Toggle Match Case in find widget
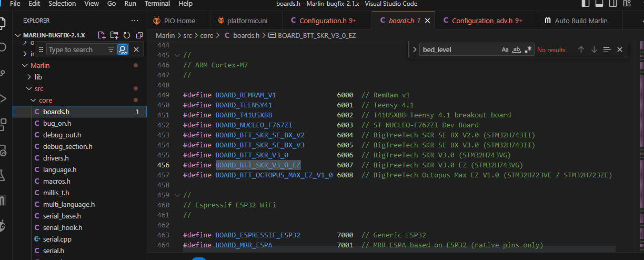The image size is (644, 260). pyautogui.click(x=505, y=49)
